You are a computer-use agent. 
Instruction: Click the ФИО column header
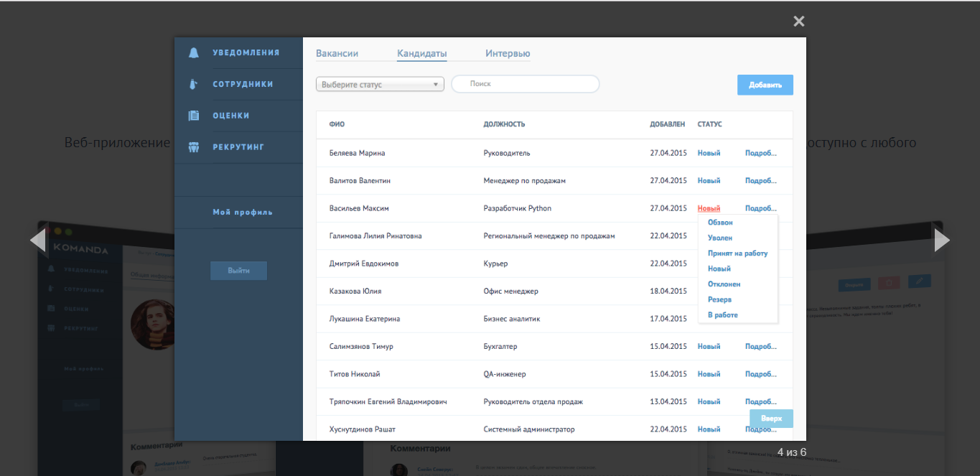pos(337,124)
